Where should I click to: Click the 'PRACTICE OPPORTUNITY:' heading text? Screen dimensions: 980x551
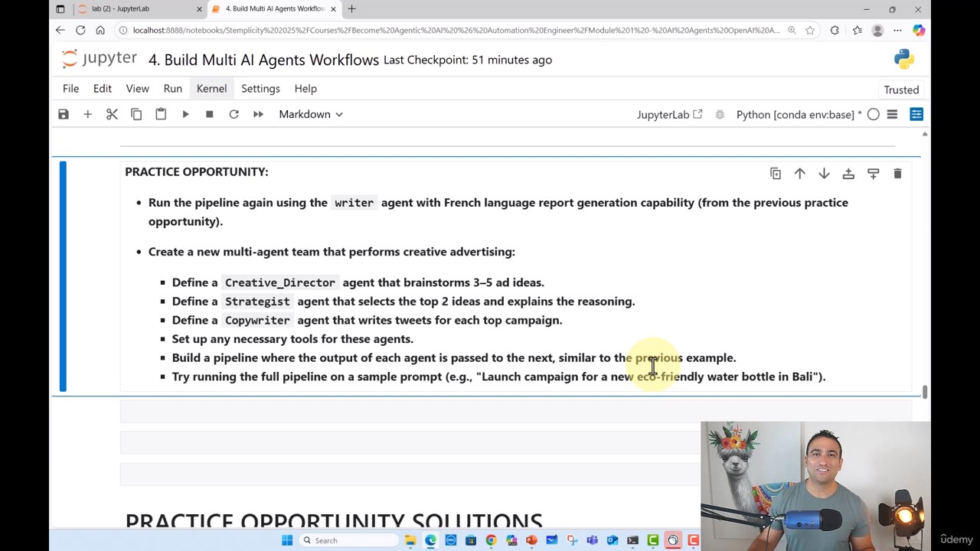(x=197, y=171)
